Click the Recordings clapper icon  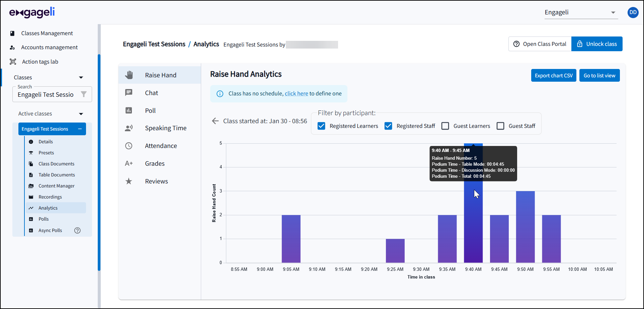click(31, 197)
